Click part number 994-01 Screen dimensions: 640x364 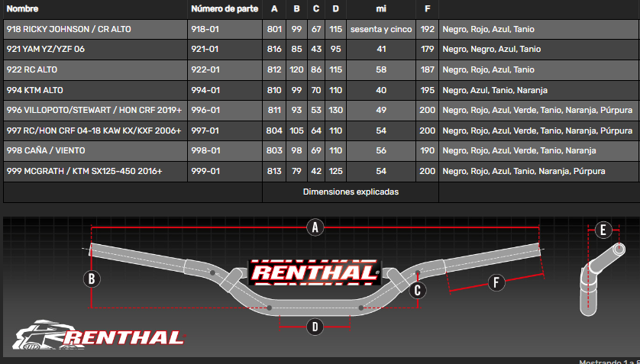[205, 90]
